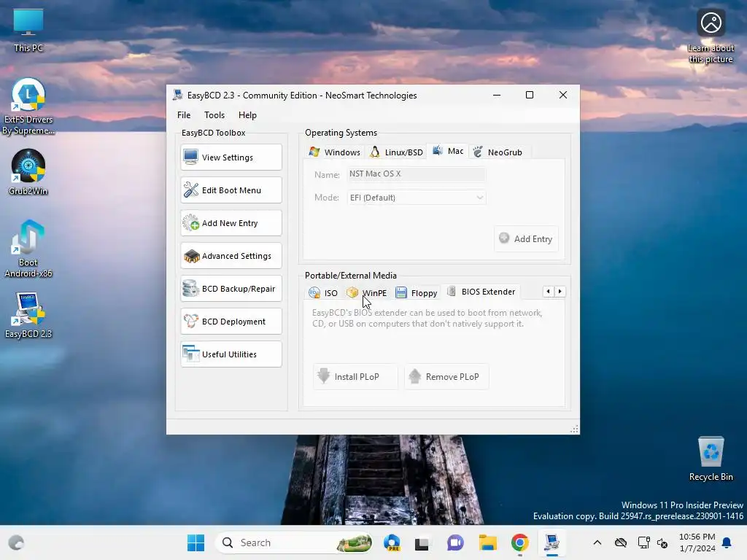Screen dimensions: 747x560
Task: Click the network tray icon
Action: coord(643,542)
